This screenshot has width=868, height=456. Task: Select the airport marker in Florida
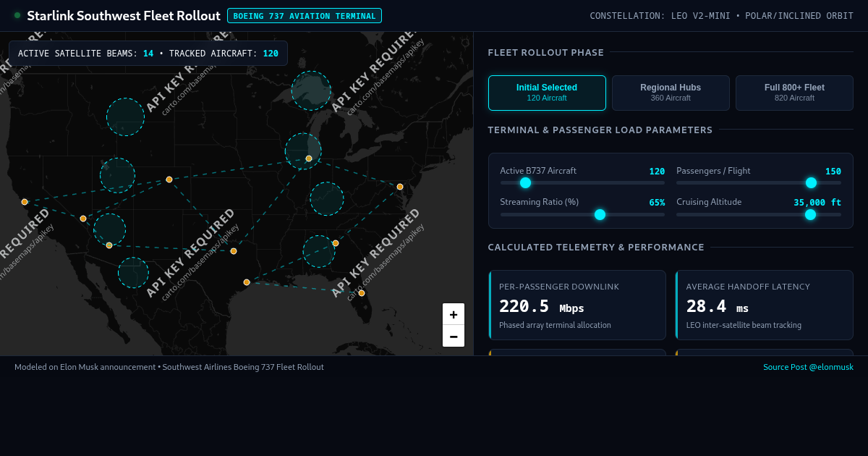click(362, 293)
